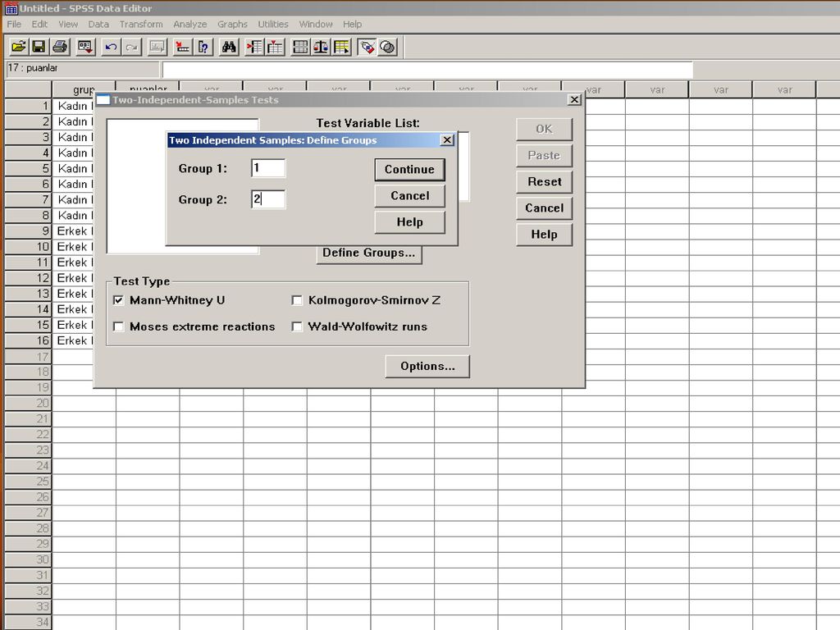This screenshot has height=630, width=840.
Task: Open the File menu
Action: point(15,24)
